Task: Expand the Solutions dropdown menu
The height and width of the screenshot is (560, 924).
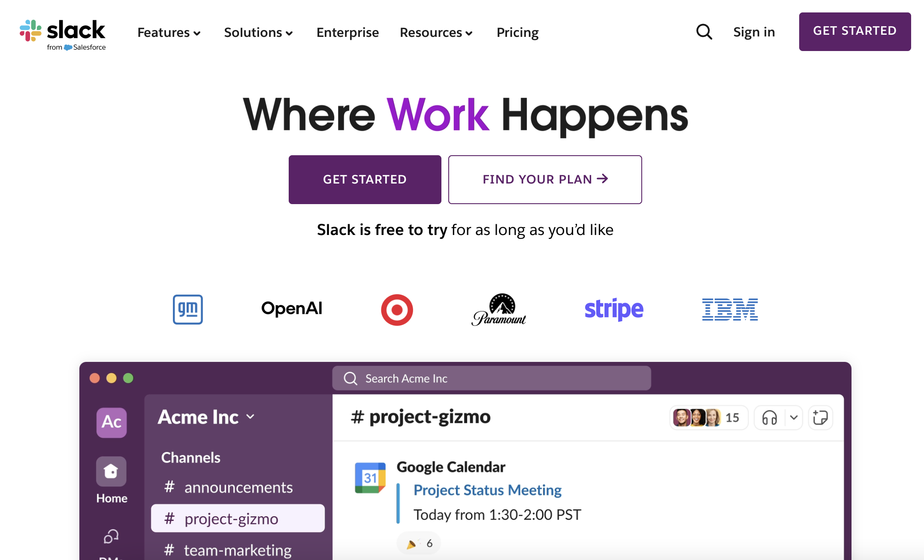Action: [x=259, y=33]
